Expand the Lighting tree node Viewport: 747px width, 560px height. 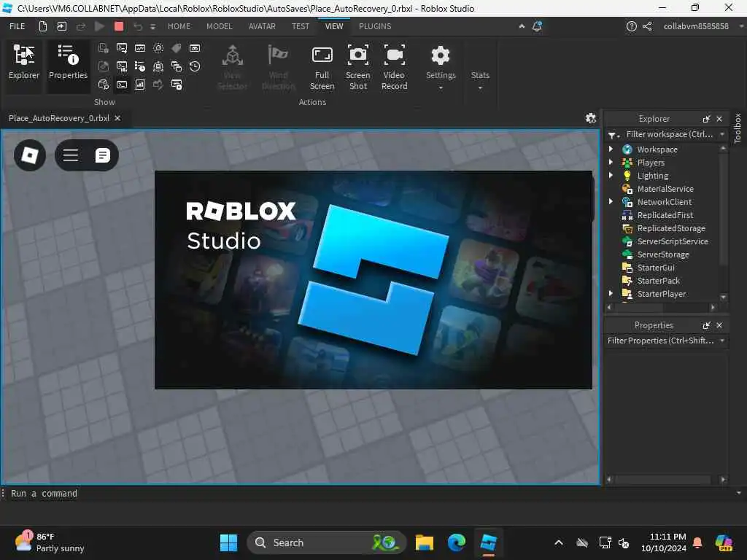tap(611, 175)
